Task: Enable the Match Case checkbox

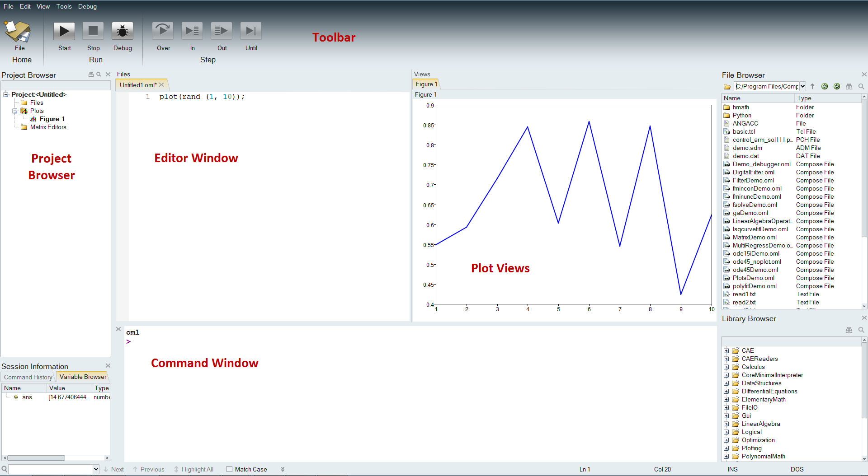Action: [229, 469]
